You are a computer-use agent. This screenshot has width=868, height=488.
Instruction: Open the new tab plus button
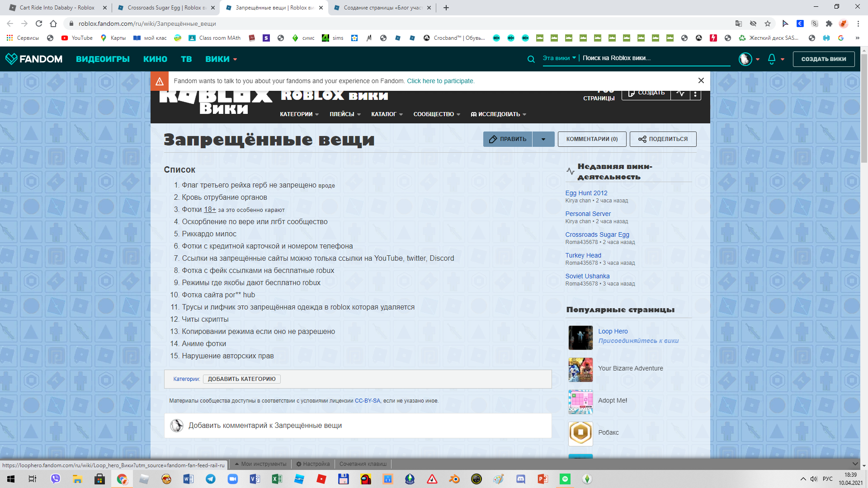coord(446,8)
